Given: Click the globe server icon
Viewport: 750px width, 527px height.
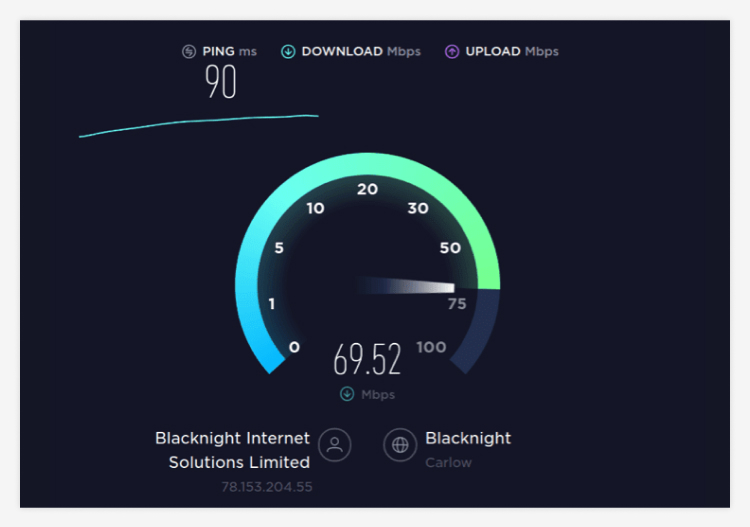Looking at the screenshot, I should (400, 445).
